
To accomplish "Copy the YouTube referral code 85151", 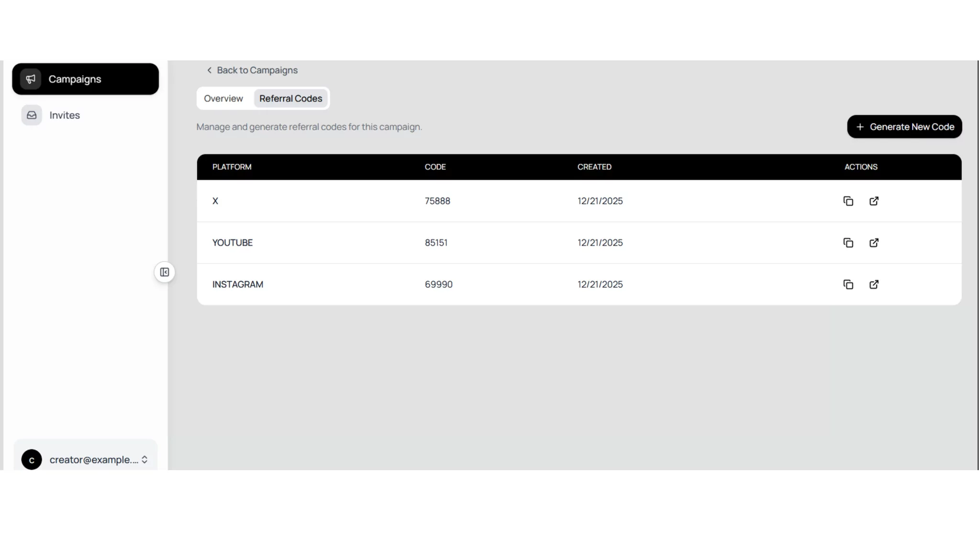I will point(848,242).
